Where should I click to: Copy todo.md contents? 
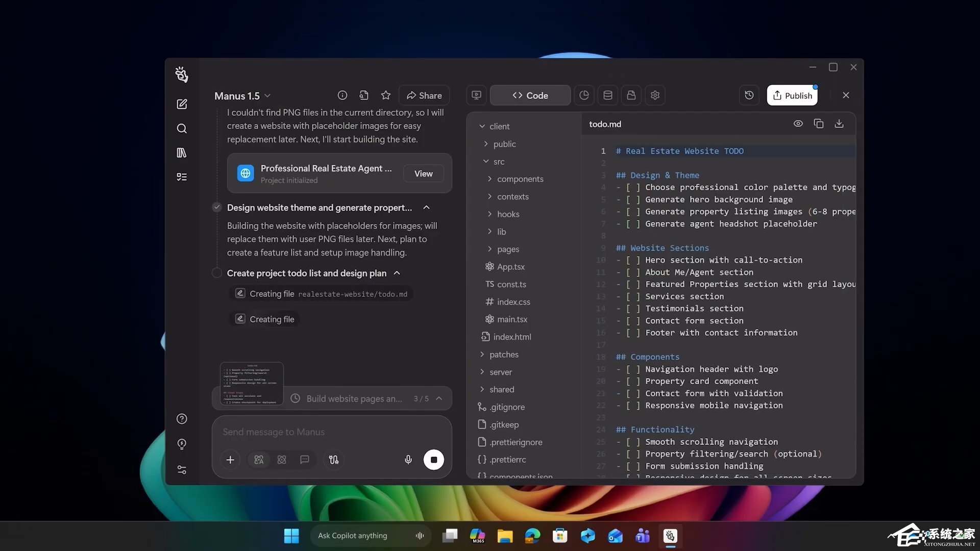click(819, 124)
